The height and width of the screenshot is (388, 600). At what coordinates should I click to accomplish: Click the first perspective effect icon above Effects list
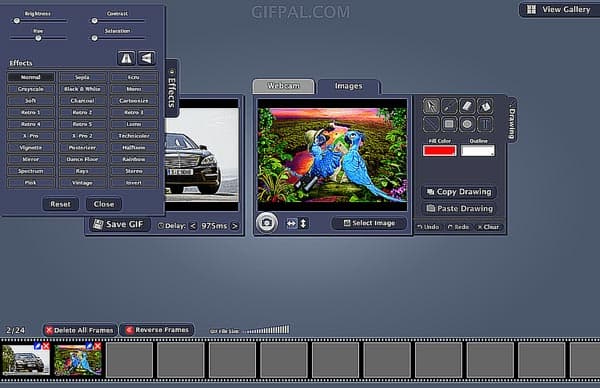pyautogui.click(x=126, y=58)
